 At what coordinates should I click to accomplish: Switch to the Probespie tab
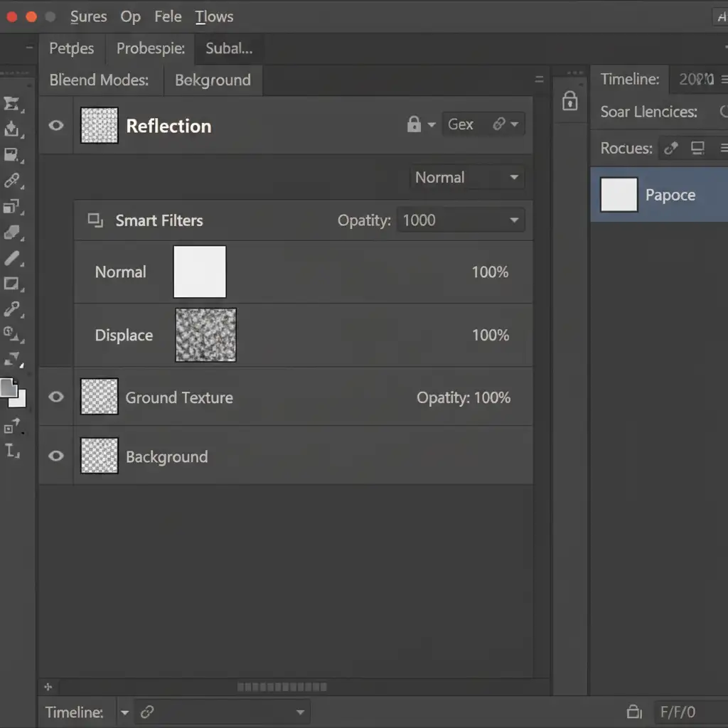coord(151,48)
